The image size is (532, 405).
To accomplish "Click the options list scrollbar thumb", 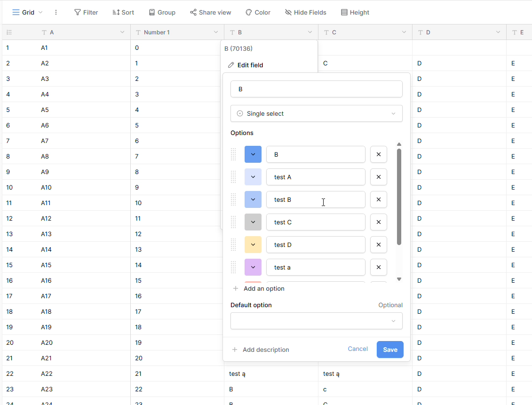I will 399,197.
